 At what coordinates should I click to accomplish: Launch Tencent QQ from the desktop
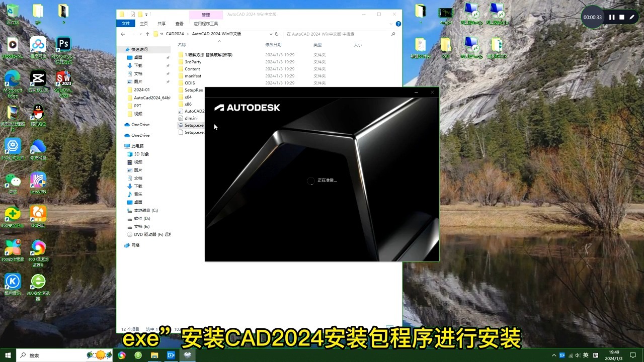click(x=38, y=112)
